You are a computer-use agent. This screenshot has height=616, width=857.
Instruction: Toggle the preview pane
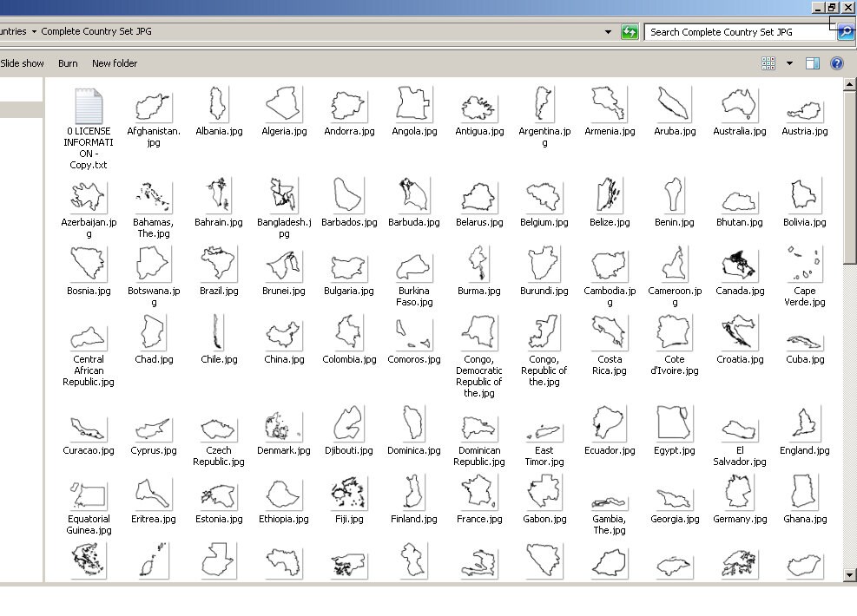813,62
